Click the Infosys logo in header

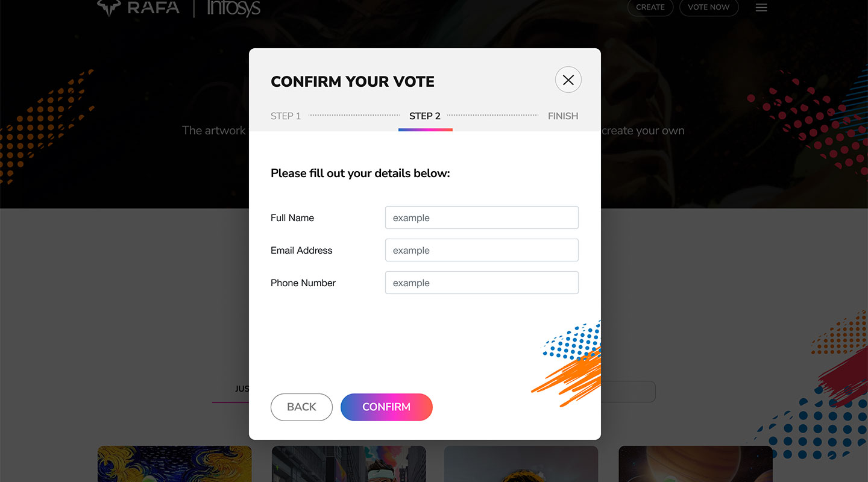[x=233, y=8]
